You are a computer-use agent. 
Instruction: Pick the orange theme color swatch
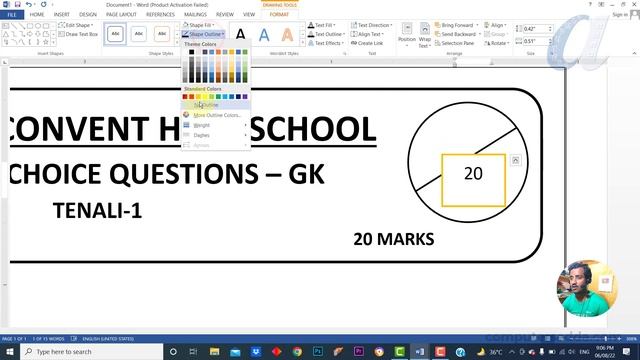(218, 52)
